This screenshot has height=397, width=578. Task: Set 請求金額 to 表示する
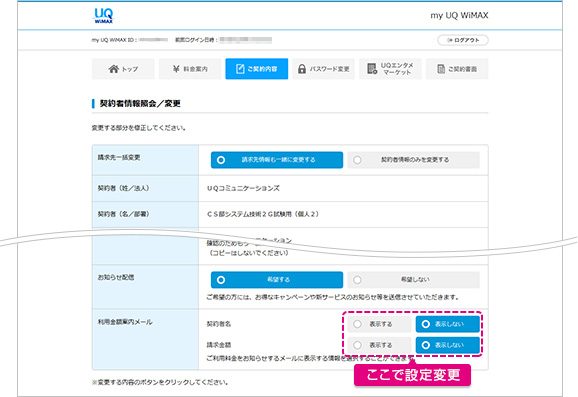379,345
